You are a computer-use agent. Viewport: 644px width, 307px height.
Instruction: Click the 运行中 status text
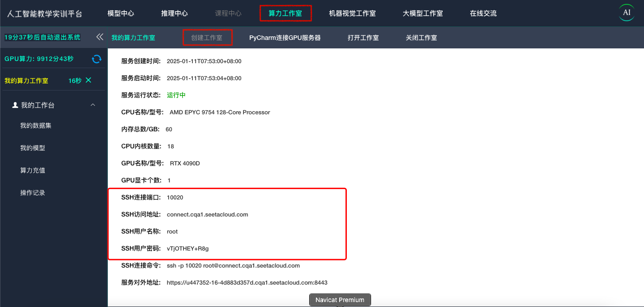click(x=176, y=95)
